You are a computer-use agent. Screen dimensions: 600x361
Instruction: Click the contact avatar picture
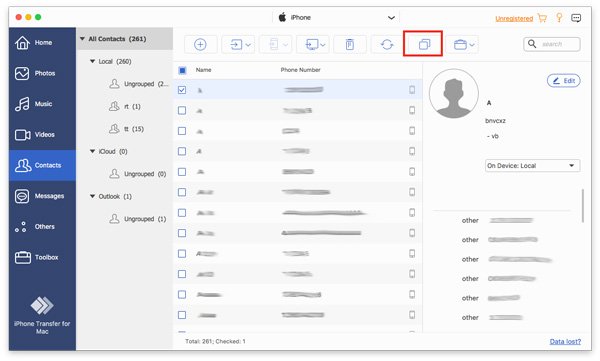point(453,94)
